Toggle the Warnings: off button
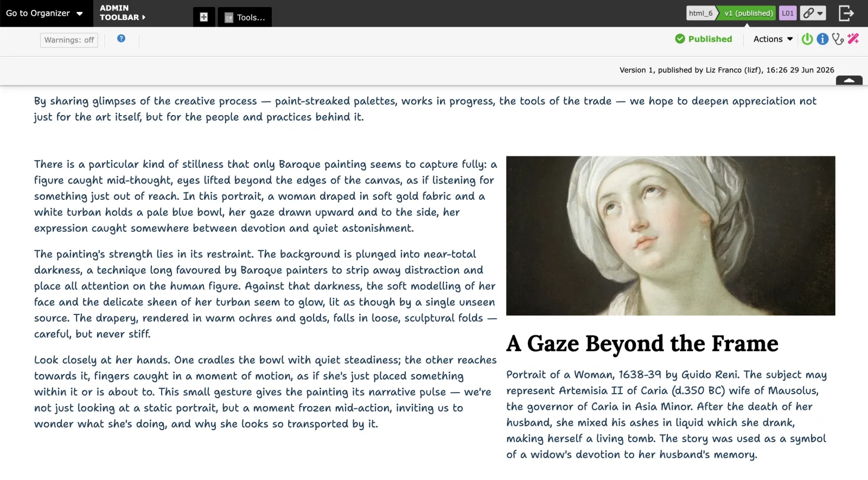This screenshot has height=480, width=868. (x=69, y=40)
